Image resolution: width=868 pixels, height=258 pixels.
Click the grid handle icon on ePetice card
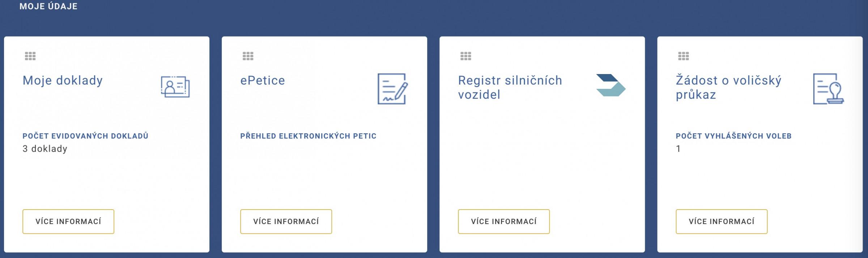coord(248,56)
